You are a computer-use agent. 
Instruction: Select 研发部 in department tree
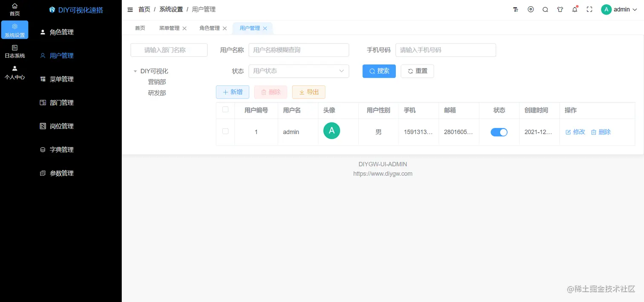[x=157, y=93]
